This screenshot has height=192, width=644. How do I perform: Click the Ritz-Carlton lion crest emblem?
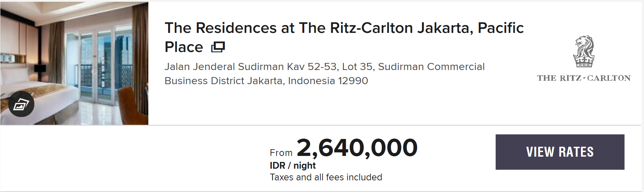pos(584,51)
